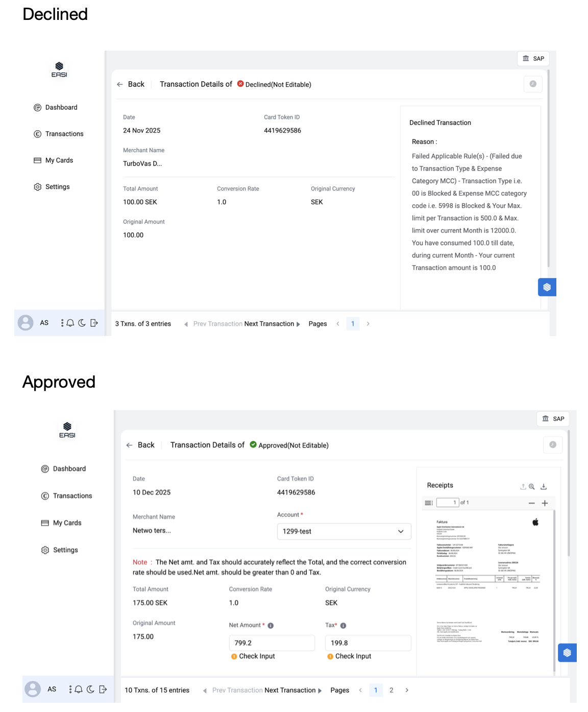Image resolution: width=588 pixels, height=712 pixels.
Task: Click the receipt viewer vertical scrollbar
Action: pos(554,587)
